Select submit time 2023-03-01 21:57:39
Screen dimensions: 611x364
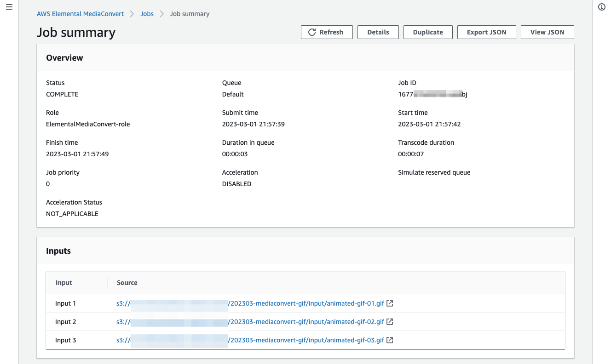point(254,124)
